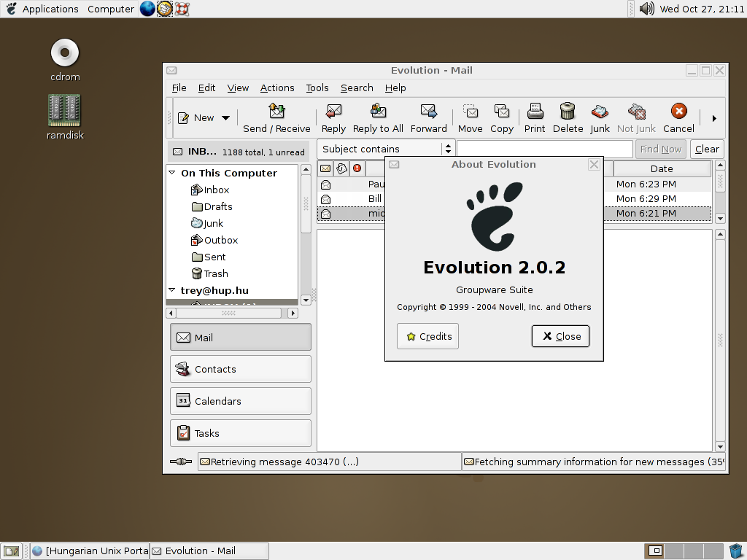Click the search text input field
The image size is (747, 560).
pyautogui.click(x=544, y=149)
